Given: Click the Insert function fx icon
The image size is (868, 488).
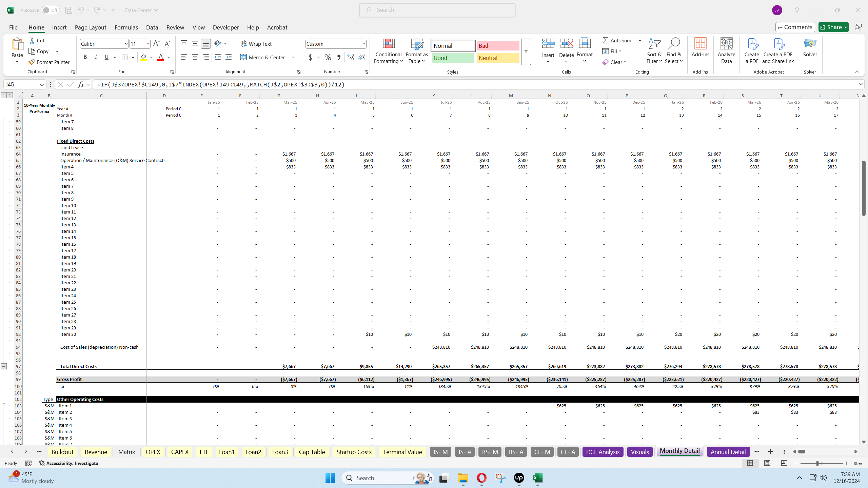Looking at the screenshot, I should tap(81, 84).
